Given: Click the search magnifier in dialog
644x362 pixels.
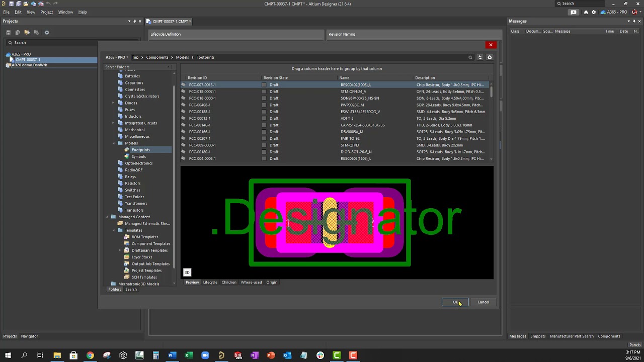Looking at the screenshot, I should 470,57.
